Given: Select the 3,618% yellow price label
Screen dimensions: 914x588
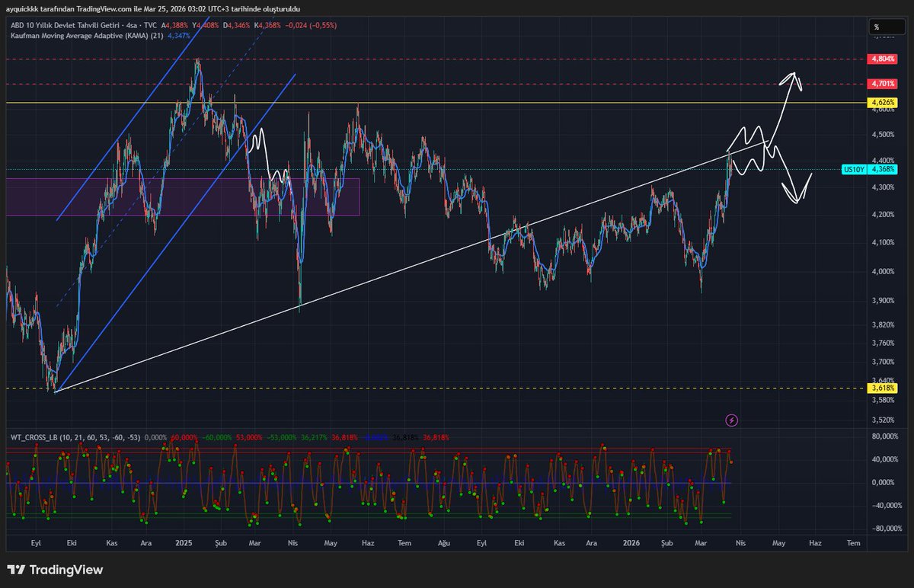Looking at the screenshot, I should pos(884,388).
